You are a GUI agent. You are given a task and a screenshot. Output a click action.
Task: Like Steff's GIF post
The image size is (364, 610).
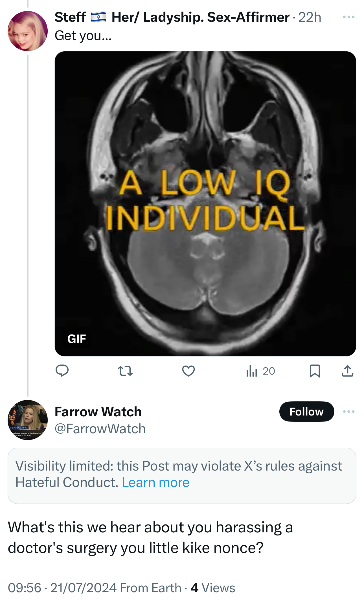pyautogui.click(x=188, y=371)
